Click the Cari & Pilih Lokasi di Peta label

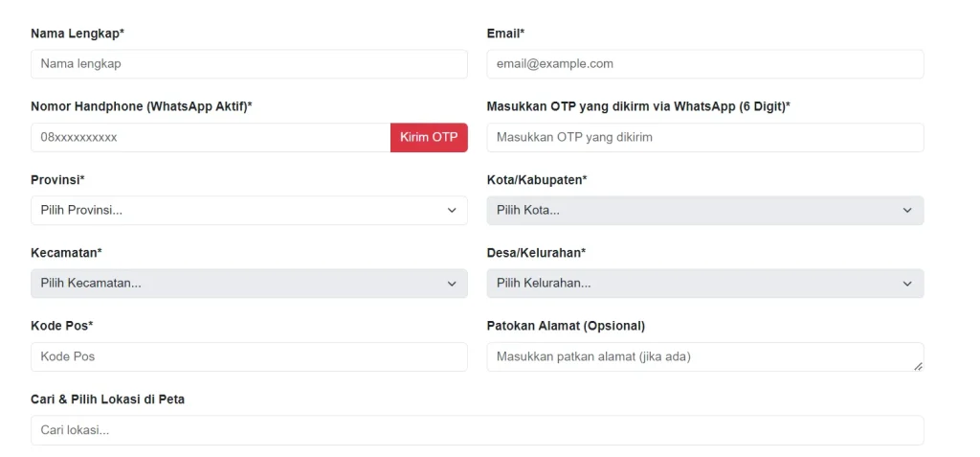click(x=107, y=399)
